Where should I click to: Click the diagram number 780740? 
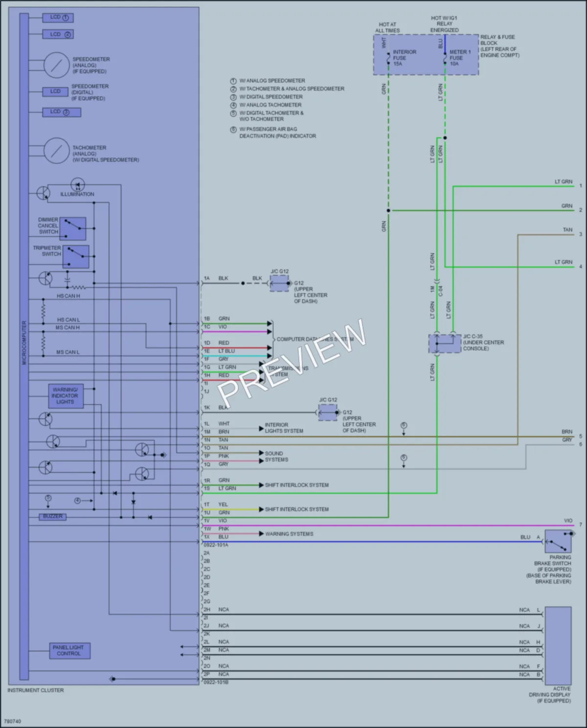point(13,721)
